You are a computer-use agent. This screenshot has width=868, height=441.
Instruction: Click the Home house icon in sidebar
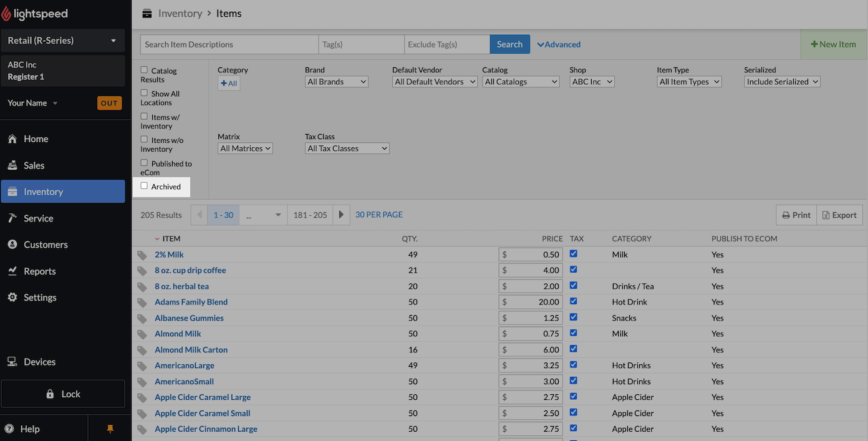pos(12,139)
